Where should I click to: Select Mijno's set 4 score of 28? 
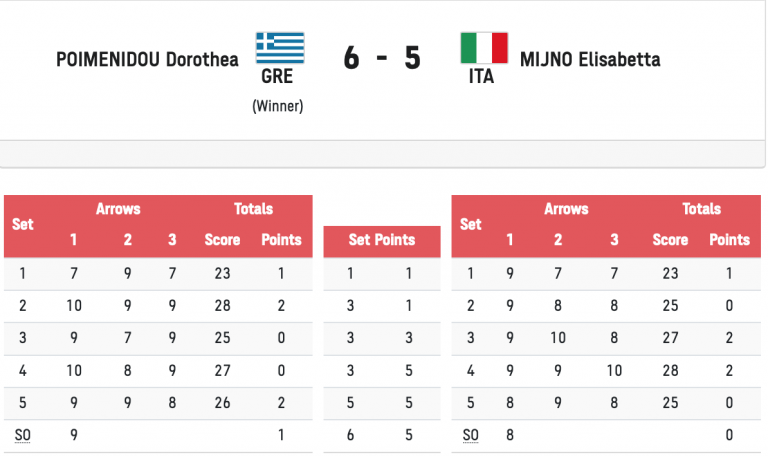(670, 373)
